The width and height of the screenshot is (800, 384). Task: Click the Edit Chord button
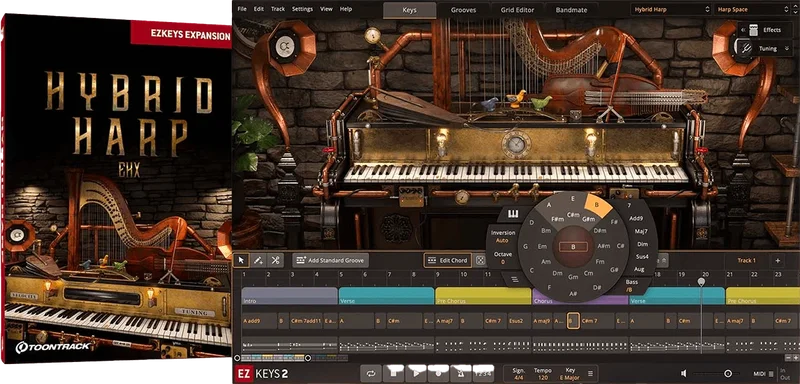[x=448, y=260]
